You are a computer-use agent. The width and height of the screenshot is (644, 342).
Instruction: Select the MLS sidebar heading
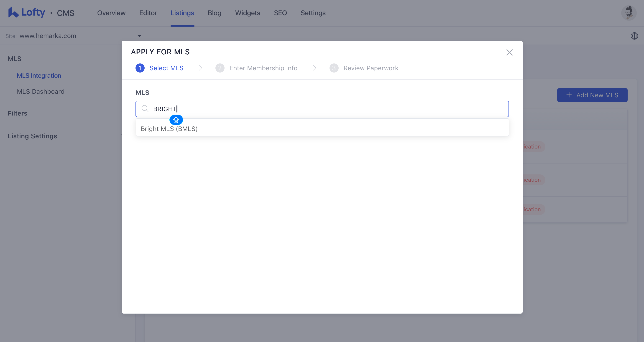(x=15, y=59)
